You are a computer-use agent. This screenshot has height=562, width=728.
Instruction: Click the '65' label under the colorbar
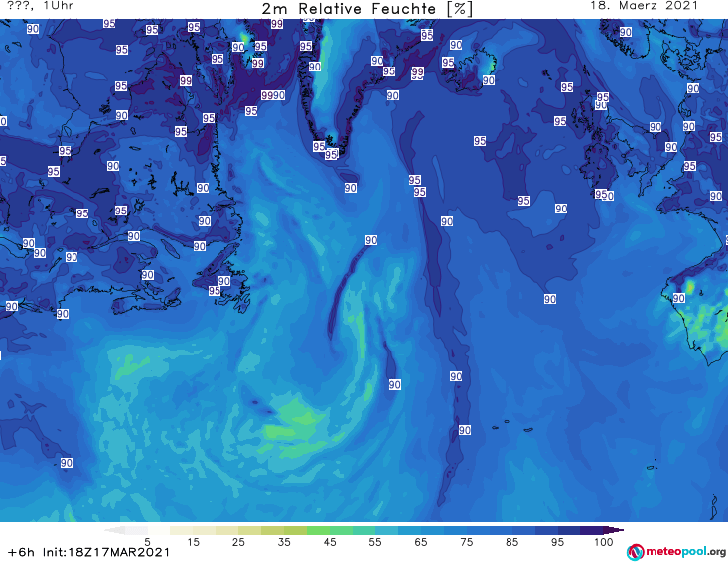[x=421, y=541]
